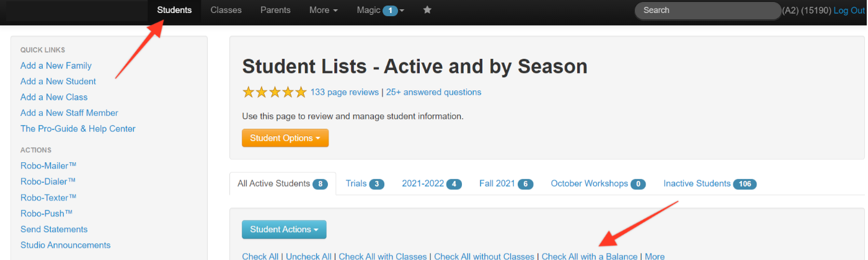Open the Students nav menu item
868x260 pixels.
(174, 10)
